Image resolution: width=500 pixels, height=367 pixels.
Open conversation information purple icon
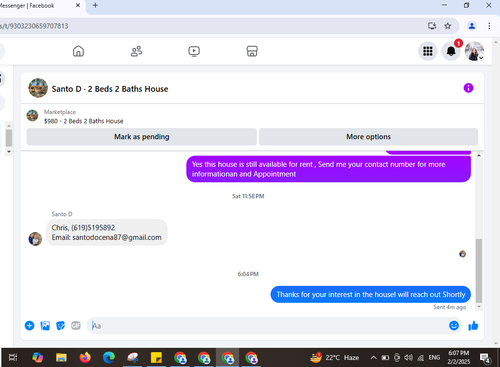(468, 88)
